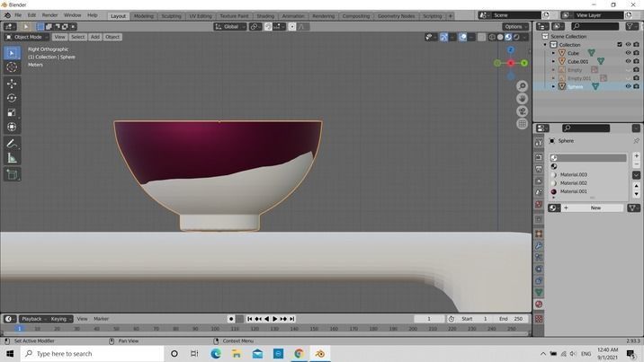Screen dimensions: 644x362
Task: Open the Edit menu
Action: 31,15
